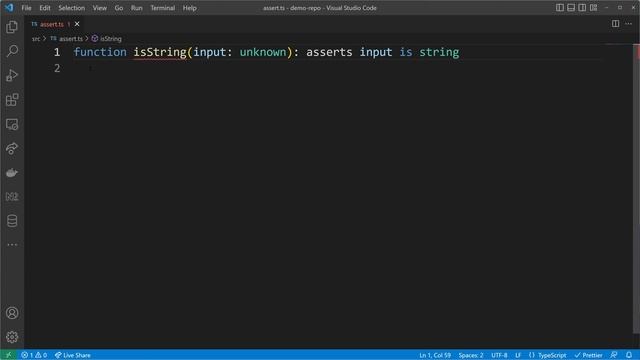The width and height of the screenshot is (640, 360).
Task: Click the word unknown in code
Action: [263, 52]
